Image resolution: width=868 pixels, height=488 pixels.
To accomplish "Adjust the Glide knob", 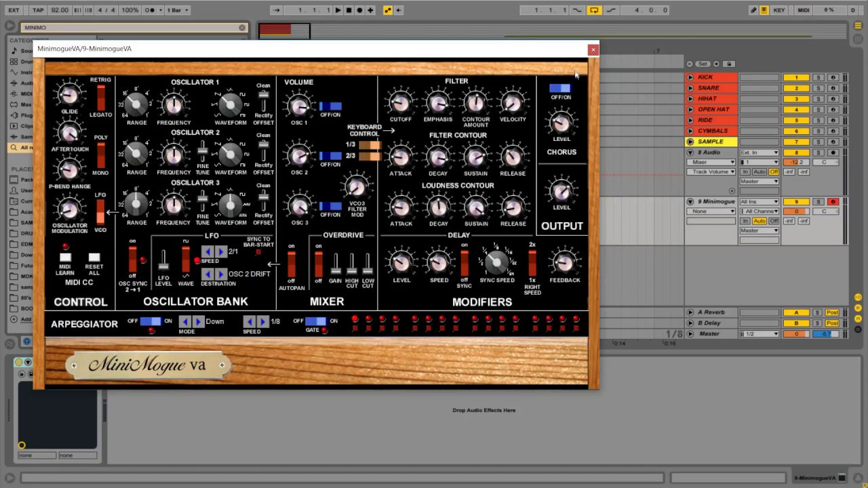I will 68,96.
